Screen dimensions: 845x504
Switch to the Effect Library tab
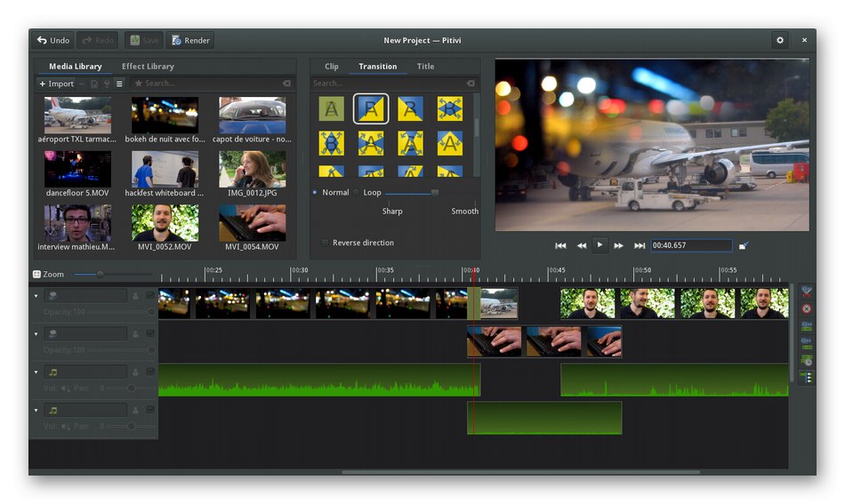148,67
